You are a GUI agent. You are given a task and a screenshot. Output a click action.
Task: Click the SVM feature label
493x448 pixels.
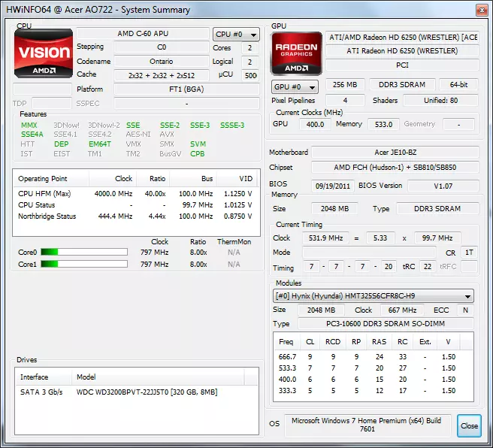point(198,144)
